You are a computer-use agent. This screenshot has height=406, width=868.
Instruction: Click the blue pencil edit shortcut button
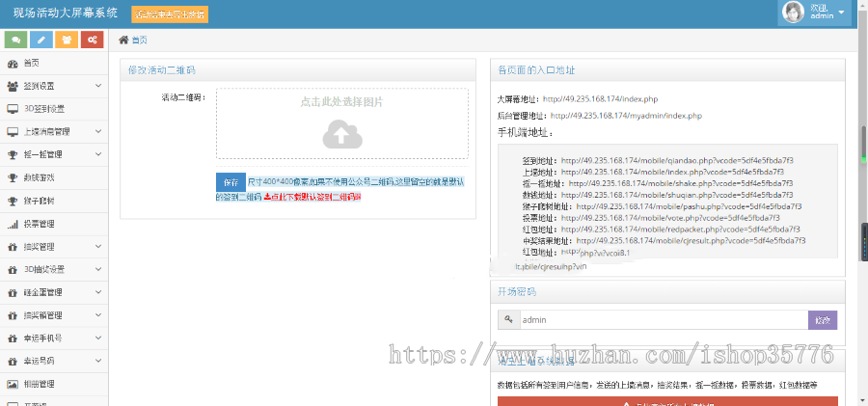point(41,40)
